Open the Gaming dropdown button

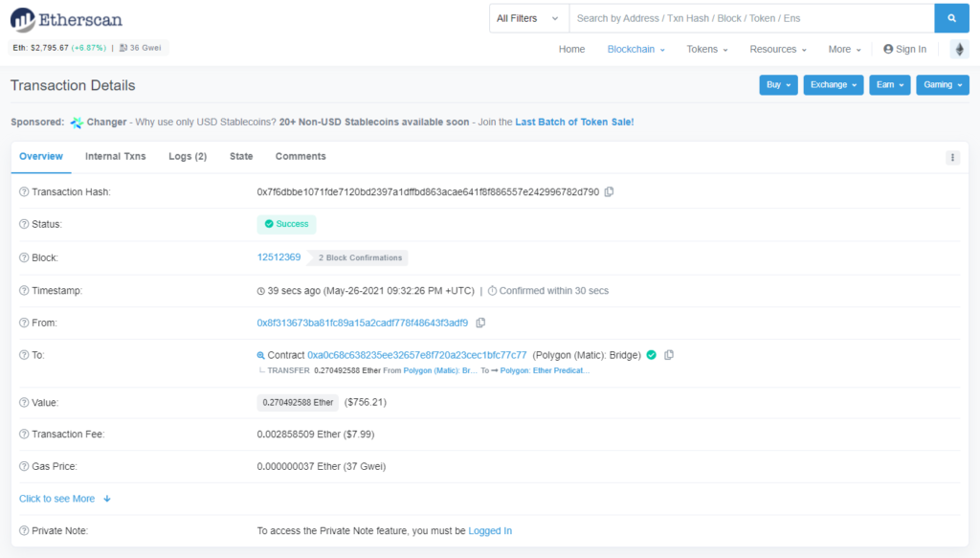click(942, 85)
